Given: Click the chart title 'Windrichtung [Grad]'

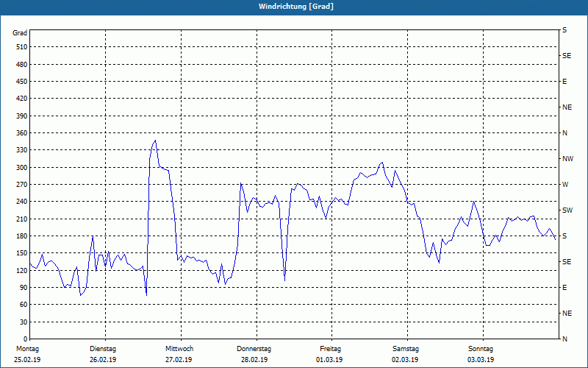Looking at the screenshot, I should tap(296, 7).
